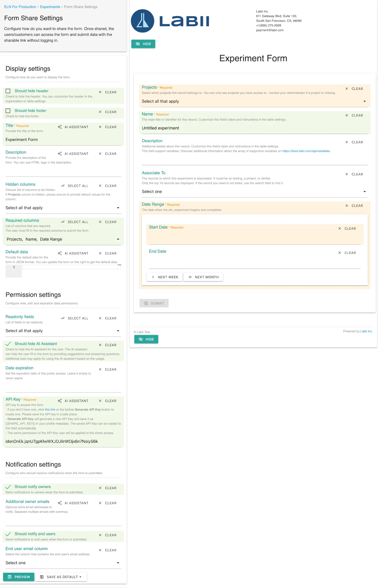Open the Hidden columns dropdown
The width and height of the screenshot is (380, 588).
63,208
